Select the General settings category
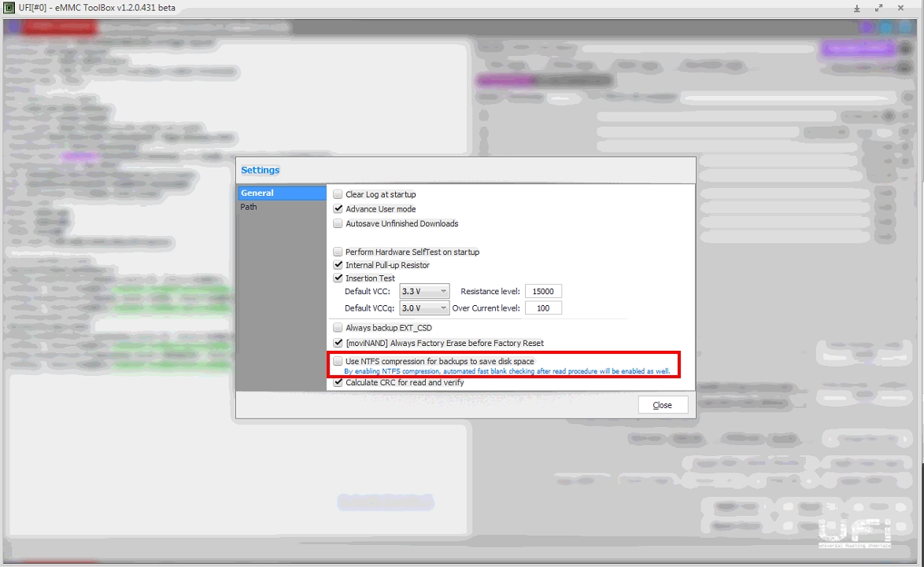The height and width of the screenshot is (567, 924). tap(282, 193)
